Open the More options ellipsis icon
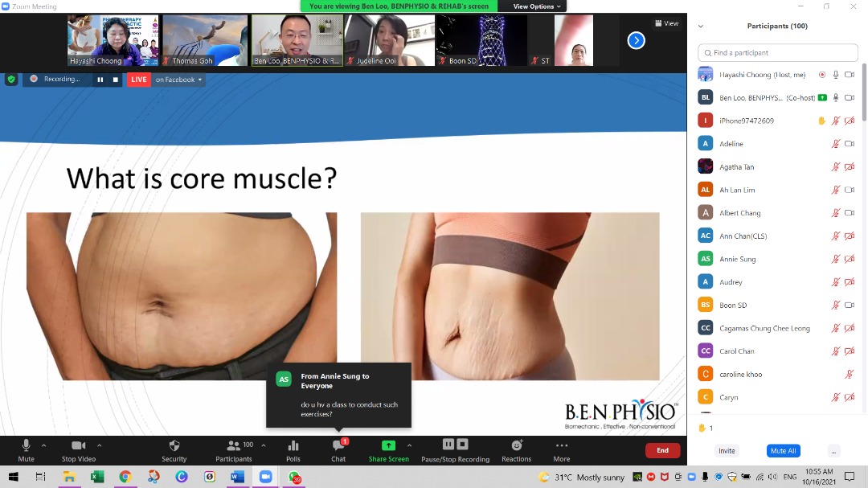Viewport: 868px width, 488px height. (x=562, y=446)
